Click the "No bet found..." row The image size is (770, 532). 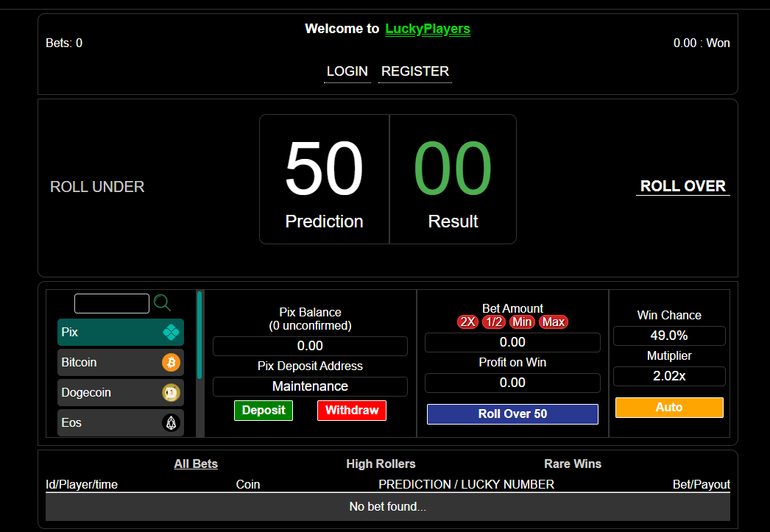[x=388, y=507]
